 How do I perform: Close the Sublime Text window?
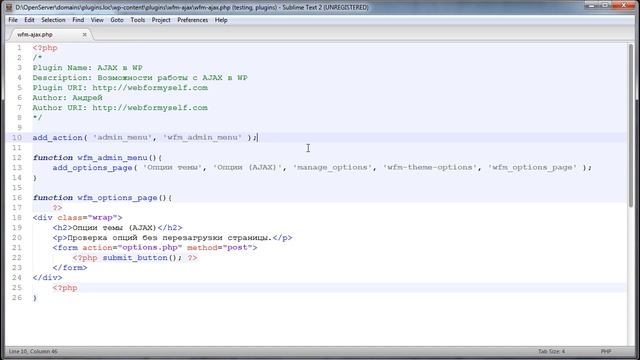624,5
